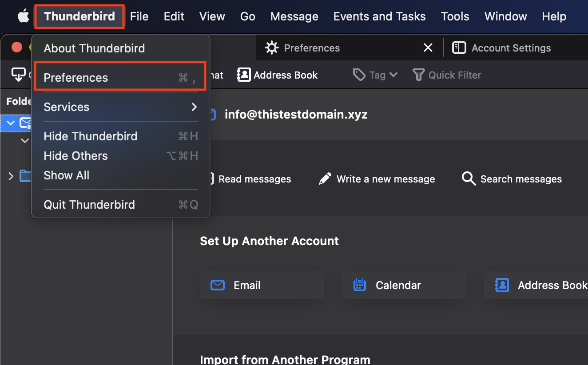
Task: Close the Preferences tab
Action: point(428,48)
